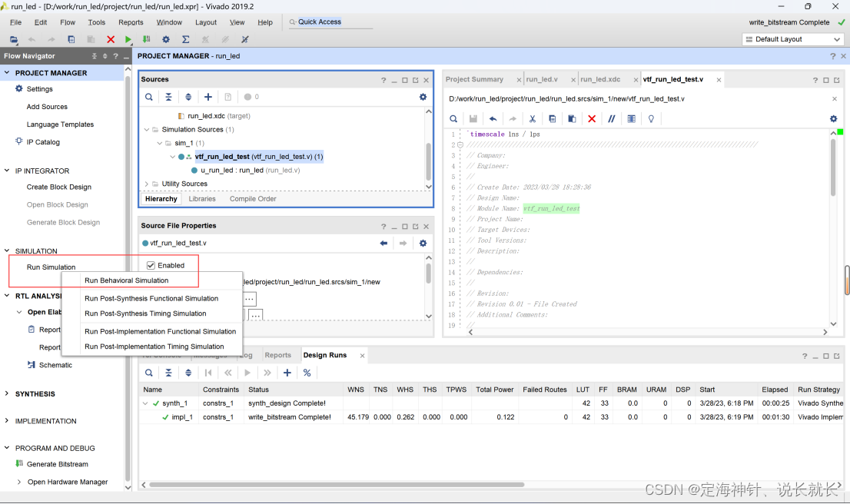The width and height of the screenshot is (850, 504).
Task: Save file from the editor toolbar
Action: coord(473,118)
